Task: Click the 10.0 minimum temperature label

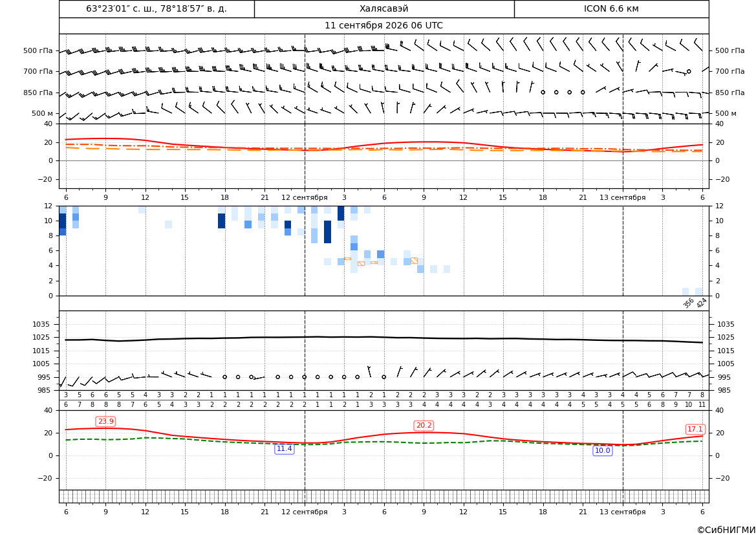Action: 602,450
